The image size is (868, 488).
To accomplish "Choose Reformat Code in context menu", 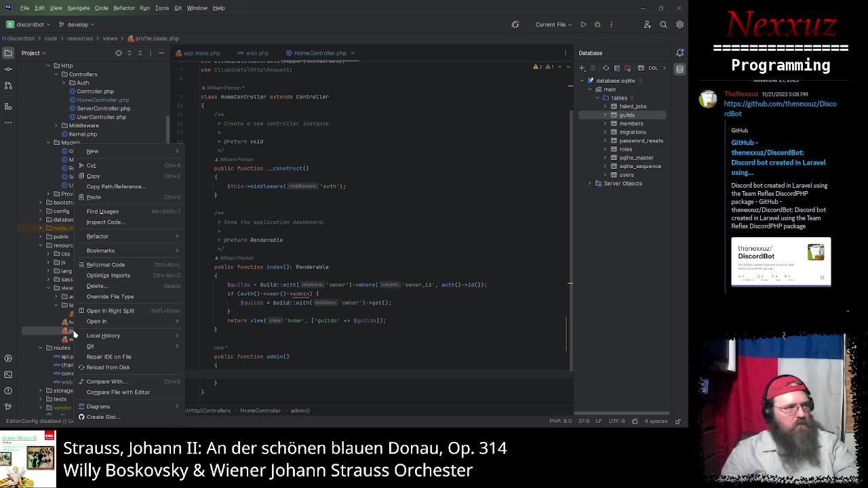I will coord(129,264).
